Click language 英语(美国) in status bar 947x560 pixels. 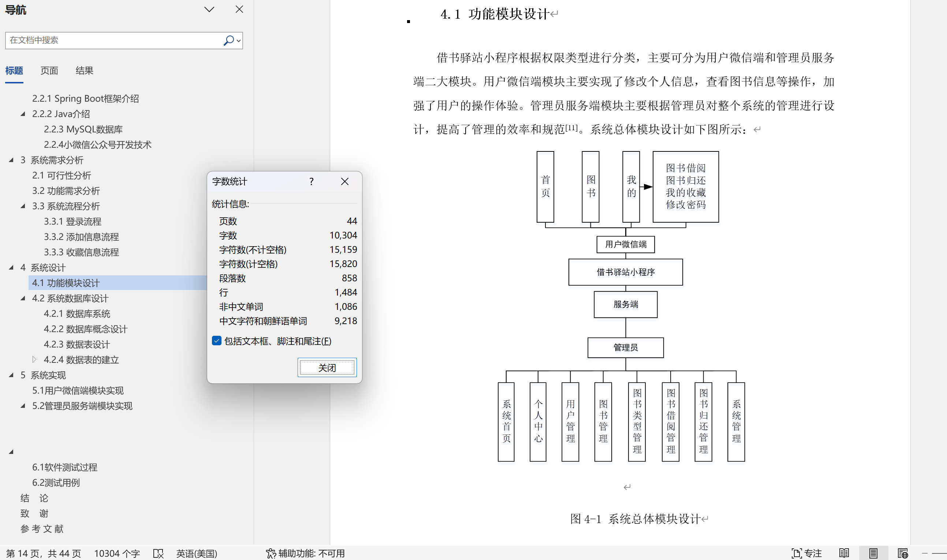click(196, 553)
